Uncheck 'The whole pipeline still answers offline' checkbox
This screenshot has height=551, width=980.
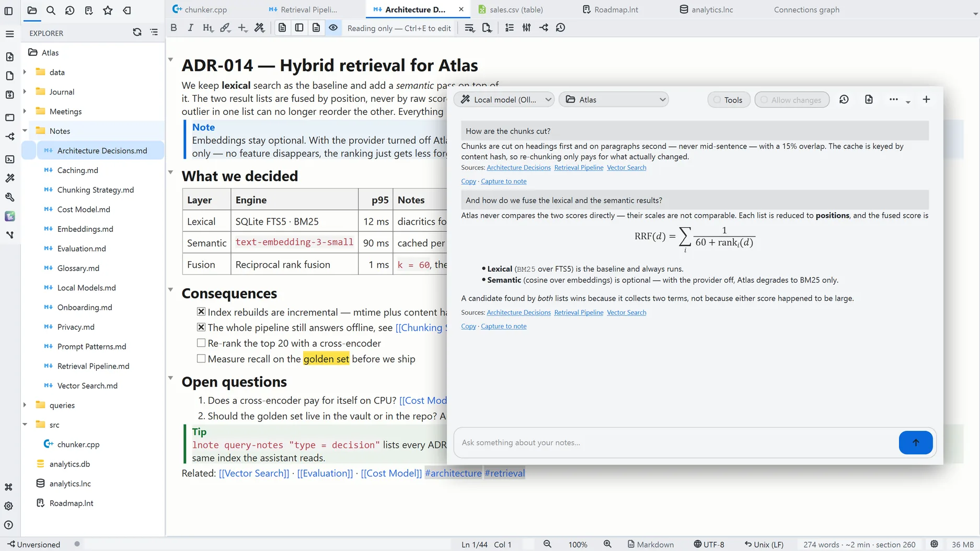coord(201,327)
